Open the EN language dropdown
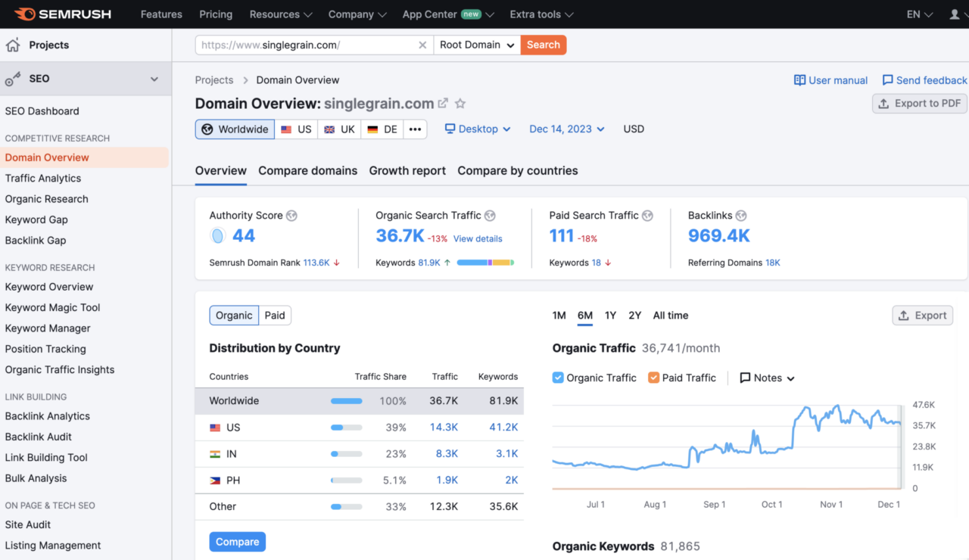 (x=920, y=14)
